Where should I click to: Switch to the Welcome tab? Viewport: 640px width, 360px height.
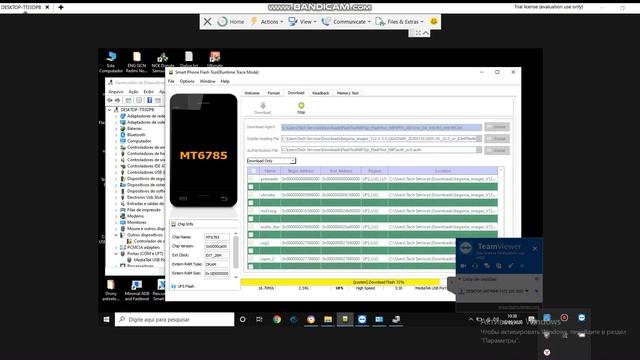click(x=252, y=93)
